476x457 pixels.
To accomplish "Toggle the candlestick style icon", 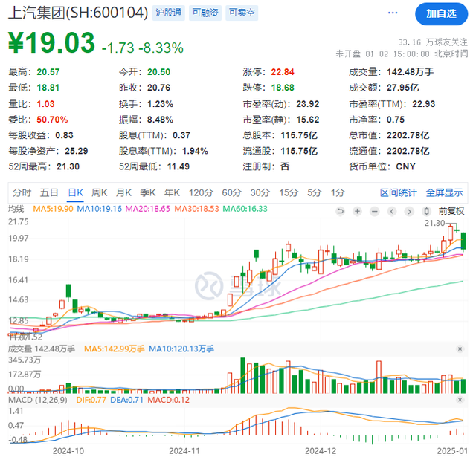I will pos(426,211).
